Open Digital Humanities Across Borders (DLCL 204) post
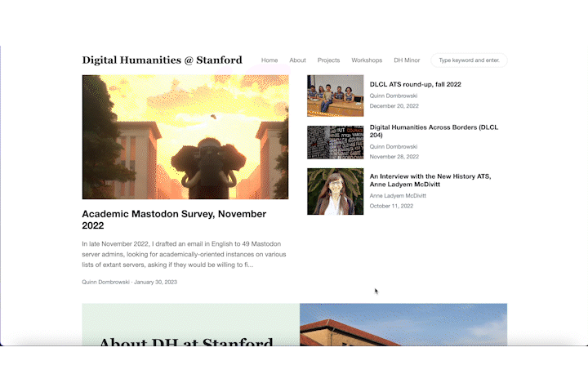 (434, 131)
